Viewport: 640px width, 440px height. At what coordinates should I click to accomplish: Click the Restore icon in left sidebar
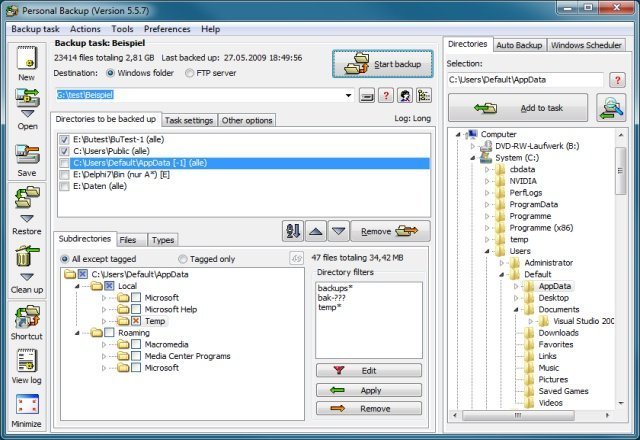(26, 211)
